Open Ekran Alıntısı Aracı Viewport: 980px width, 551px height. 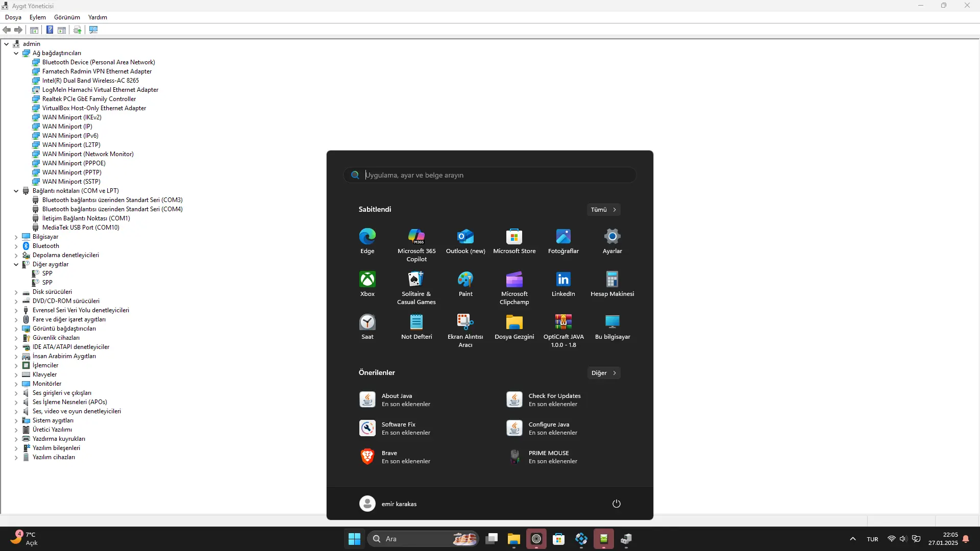[x=465, y=331]
